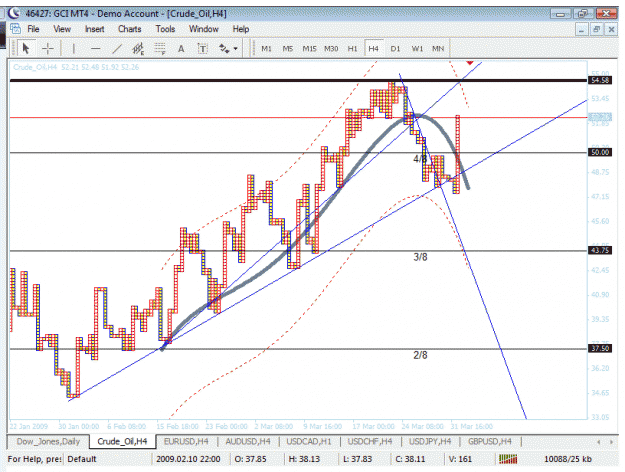Choose the horizontal line tool
The width and height of the screenshot is (625, 472).
click(x=95, y=49)
